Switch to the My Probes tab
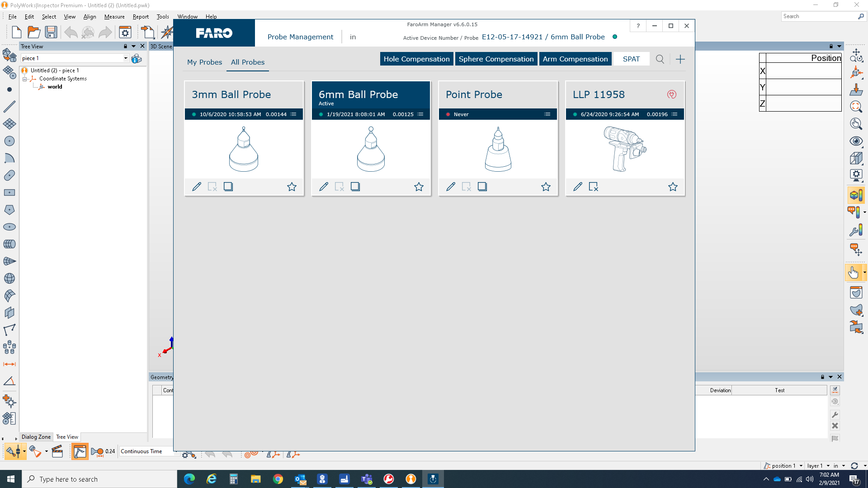This screenshot has width=868, height=488. pyautogui.click(x=205, y=62)
